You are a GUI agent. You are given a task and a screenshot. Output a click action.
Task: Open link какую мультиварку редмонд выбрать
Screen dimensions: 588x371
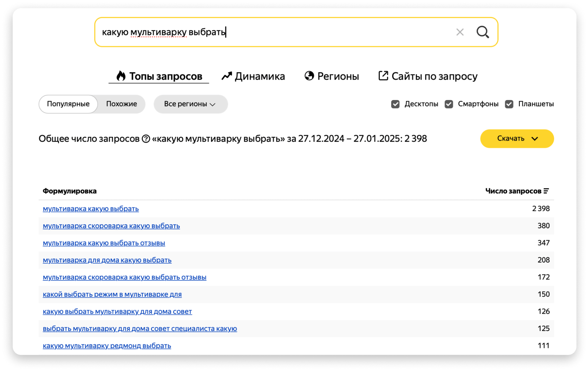[107, 346]
